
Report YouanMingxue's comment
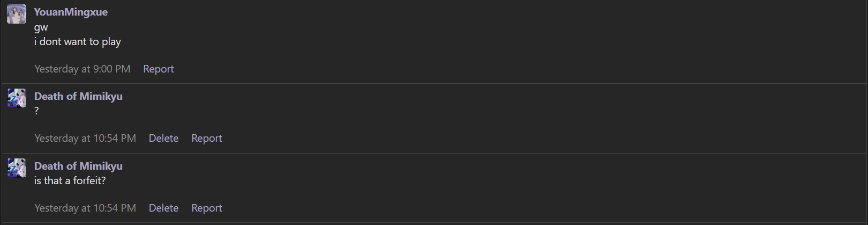[158, 69]
